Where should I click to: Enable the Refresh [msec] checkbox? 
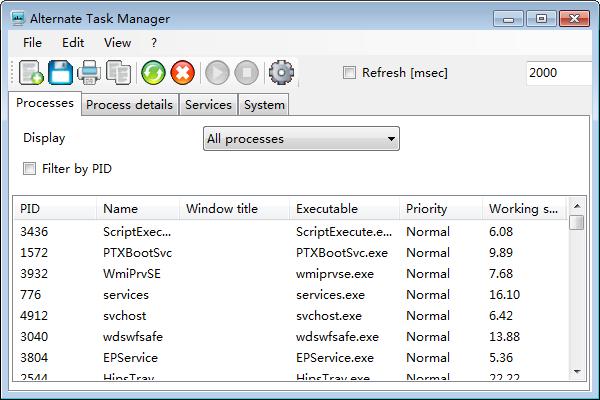349,72
